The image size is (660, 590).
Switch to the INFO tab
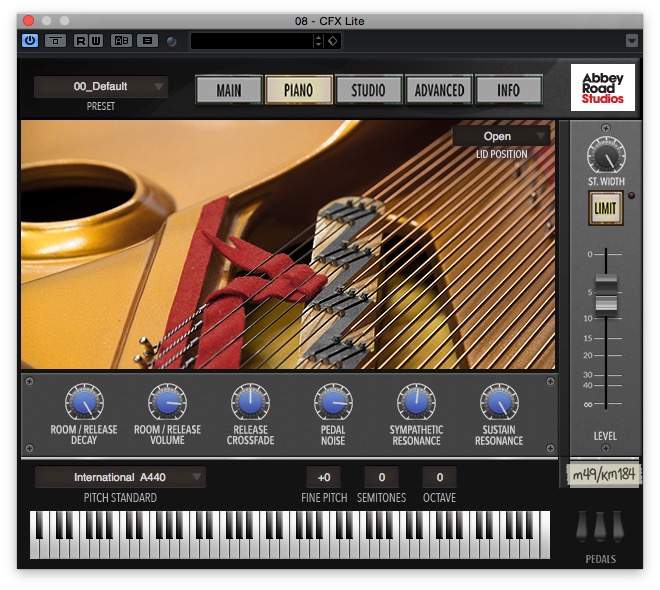(508, 90)
